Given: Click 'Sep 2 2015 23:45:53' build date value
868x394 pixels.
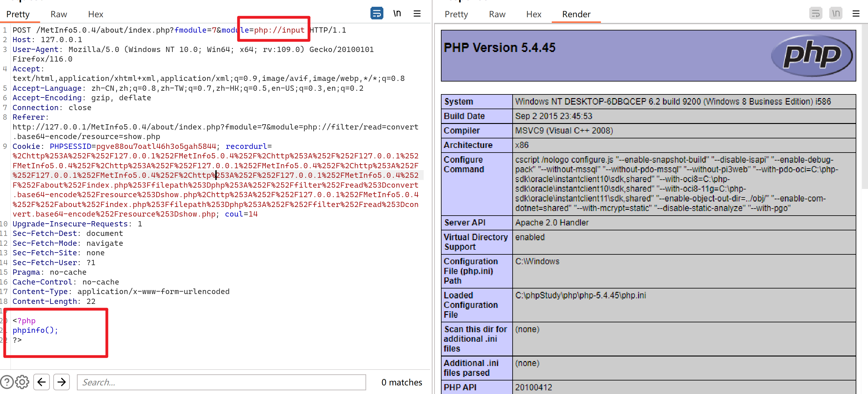Looking at the screenshot, I should pos(553,116).
